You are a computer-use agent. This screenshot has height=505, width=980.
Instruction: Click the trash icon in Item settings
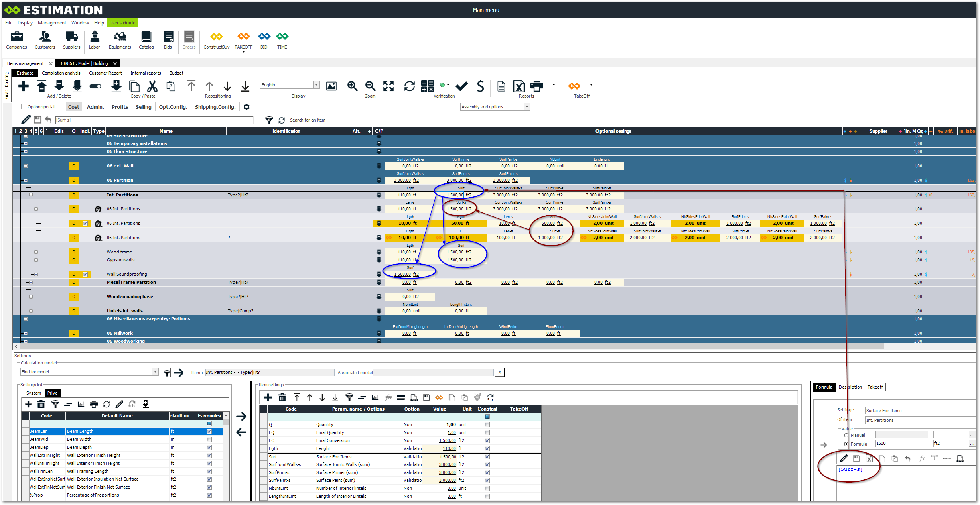(282, 397)
